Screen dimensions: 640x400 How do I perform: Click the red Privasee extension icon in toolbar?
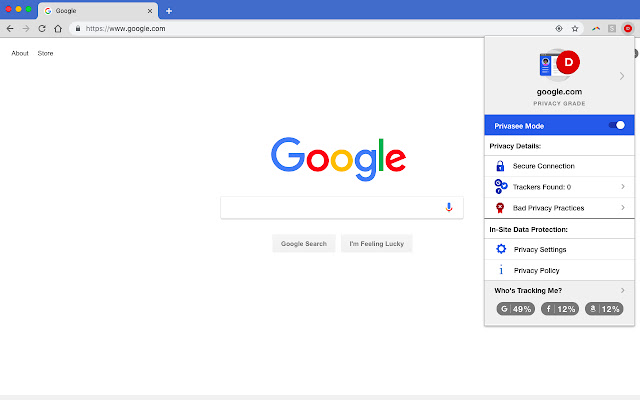click(628, 29)
